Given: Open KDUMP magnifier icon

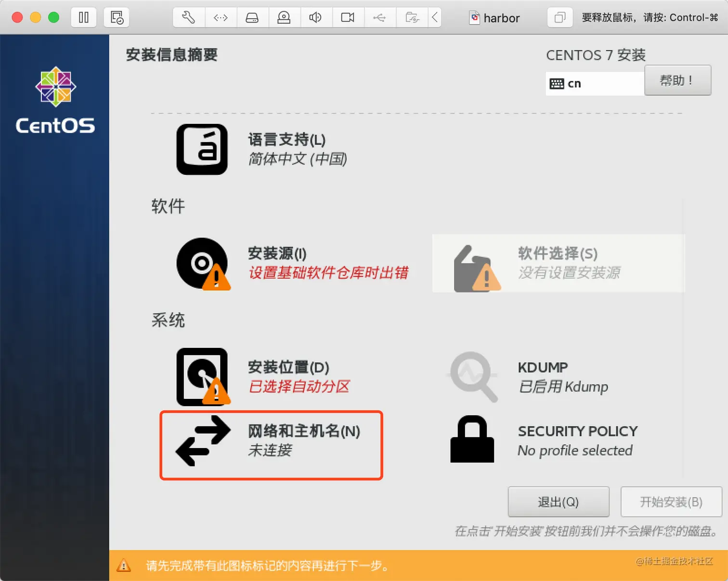Looking at the screenshot, I should click(473, 376).
